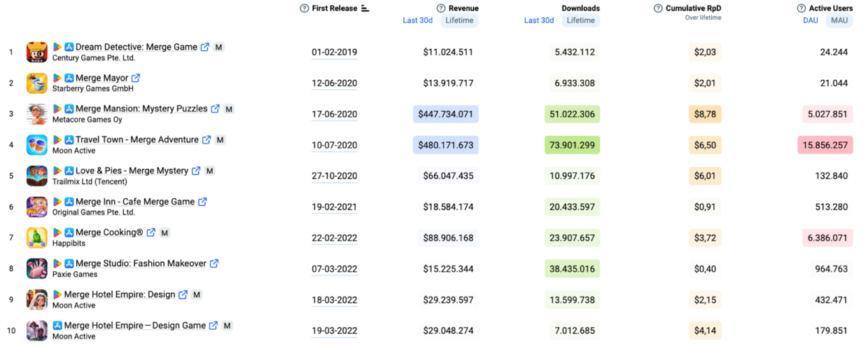Viewport: 868px width, 344px height.
Task: Switch Active Users to DAU
Action: click(811, 20)
